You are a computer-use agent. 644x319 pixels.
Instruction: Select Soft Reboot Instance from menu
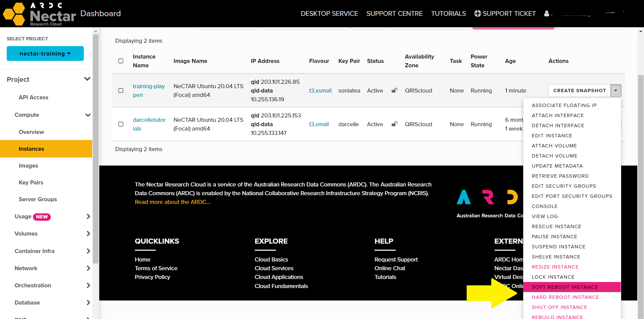click(x=572, y=287)
